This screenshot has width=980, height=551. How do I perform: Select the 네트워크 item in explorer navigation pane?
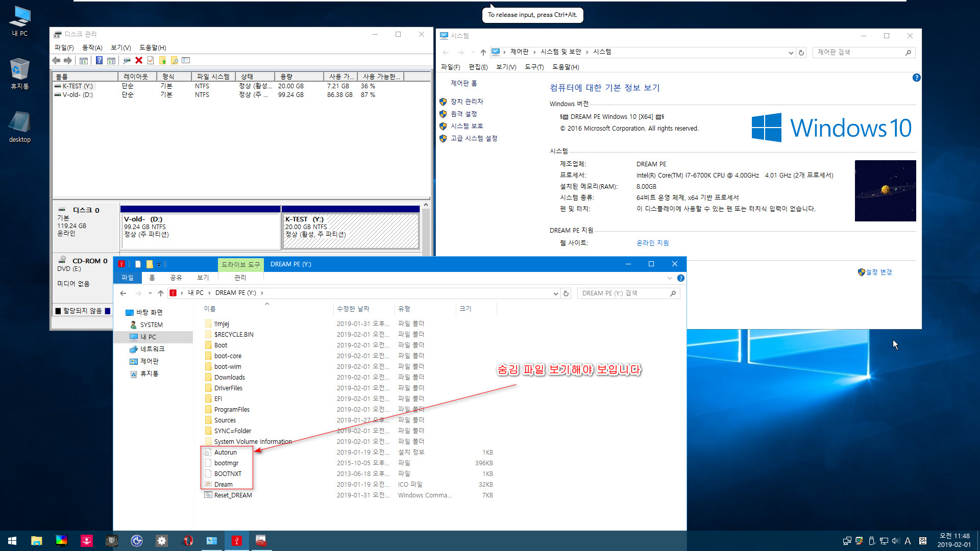point(152,349)
